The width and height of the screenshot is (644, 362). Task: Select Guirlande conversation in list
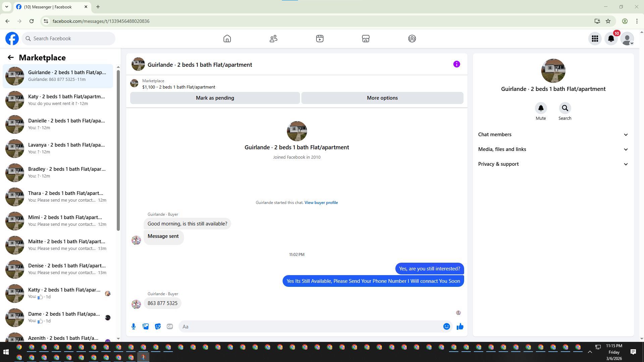(x=58, y=76)
